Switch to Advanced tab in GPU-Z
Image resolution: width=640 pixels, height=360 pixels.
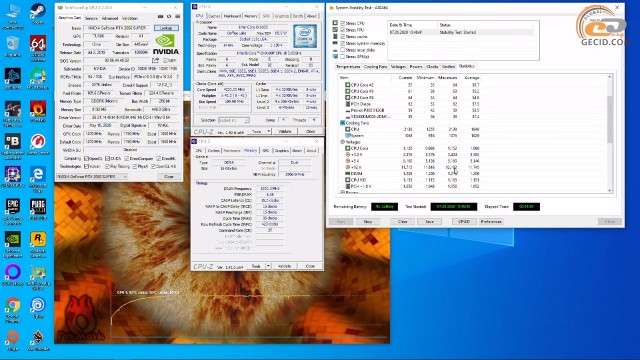point(110,18)
